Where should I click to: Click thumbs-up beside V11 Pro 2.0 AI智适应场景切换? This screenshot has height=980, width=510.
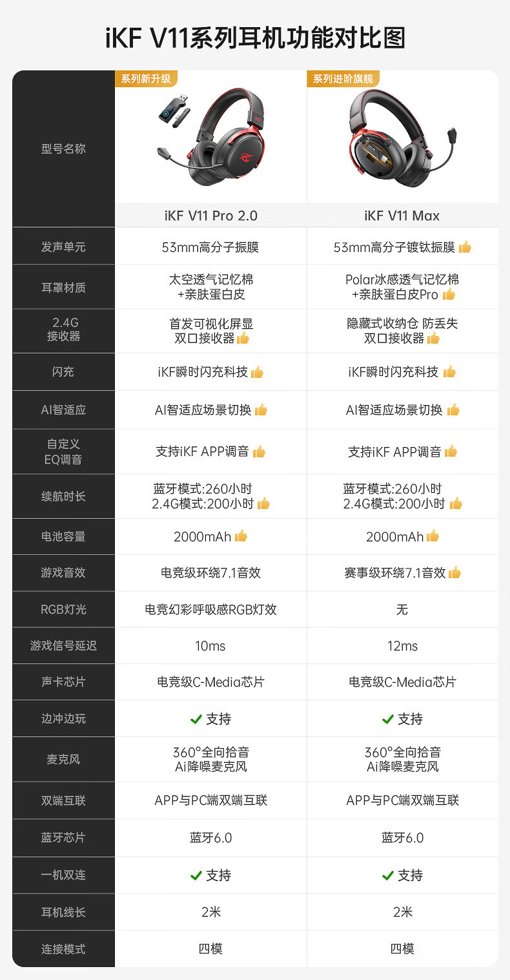pyautogui.click(x=261, y=410)
